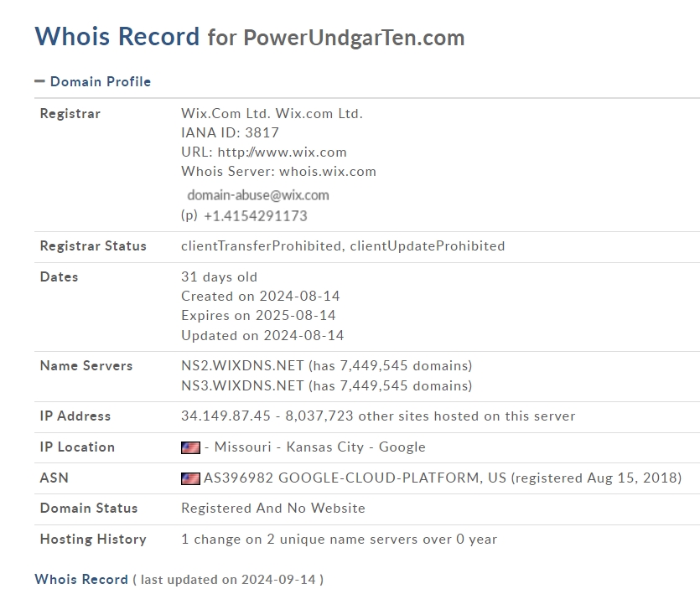Click the 'Registrar' row label

tap(70, 113)
